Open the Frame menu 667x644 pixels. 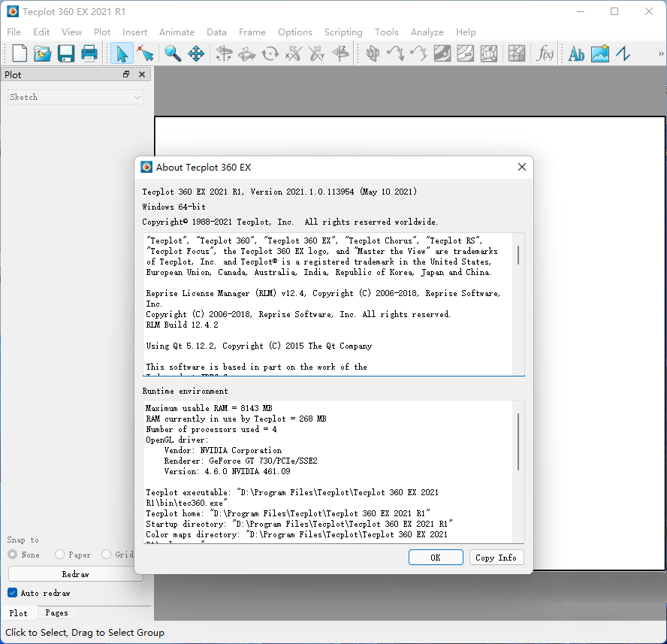coord(252,32)
